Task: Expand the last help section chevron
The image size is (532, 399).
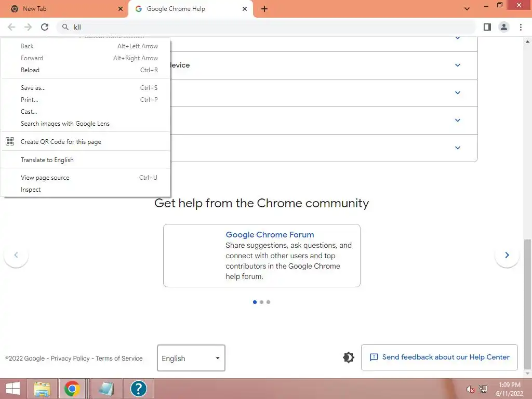Action: 458,148
